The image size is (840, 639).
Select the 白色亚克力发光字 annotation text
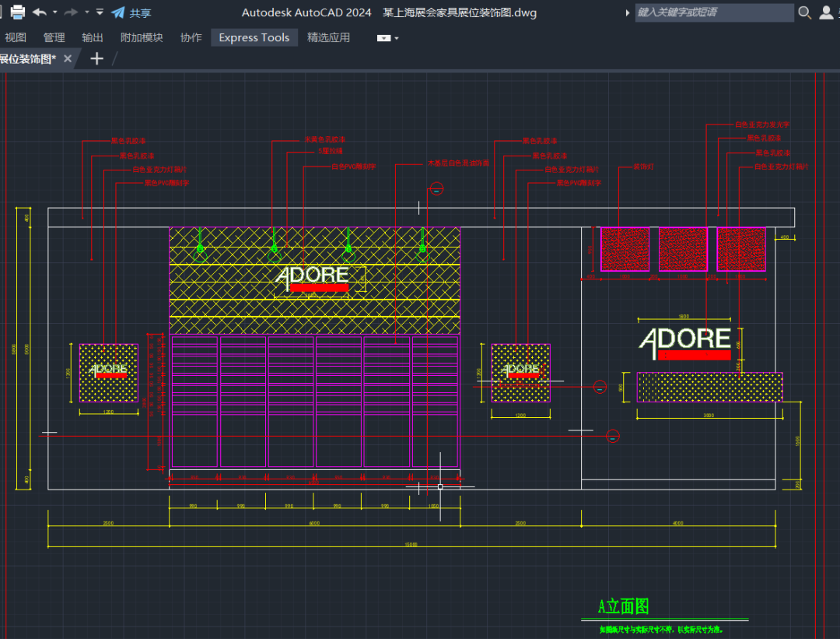[x=761, y=125]
